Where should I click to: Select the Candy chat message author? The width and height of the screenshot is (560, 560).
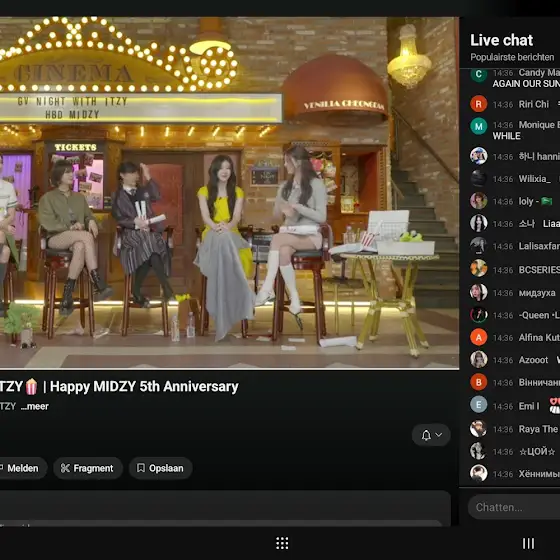539,73
